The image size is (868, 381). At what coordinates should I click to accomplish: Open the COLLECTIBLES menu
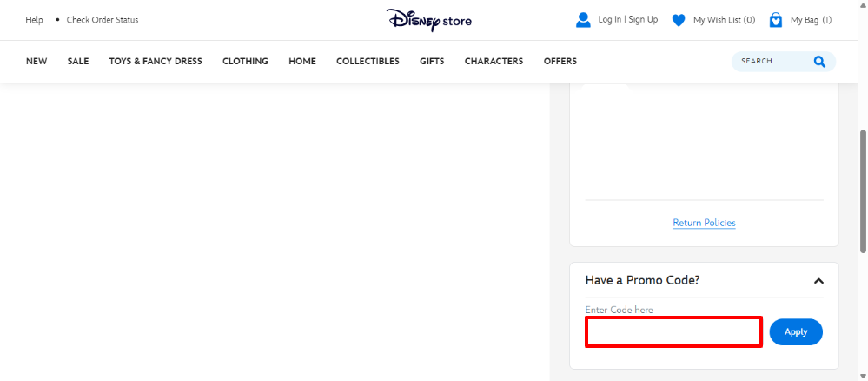coord(368,62)
